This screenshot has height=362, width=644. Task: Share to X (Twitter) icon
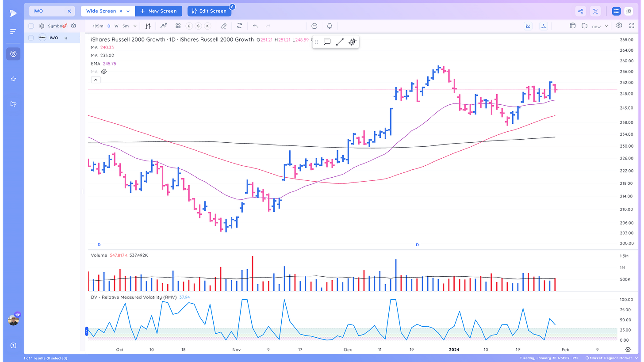point(595,11)
